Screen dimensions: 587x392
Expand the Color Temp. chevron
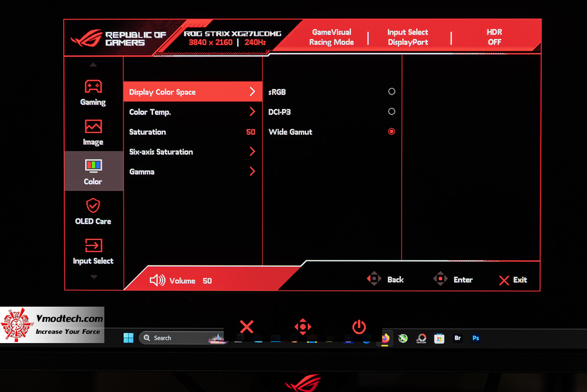tap(252, 111)
